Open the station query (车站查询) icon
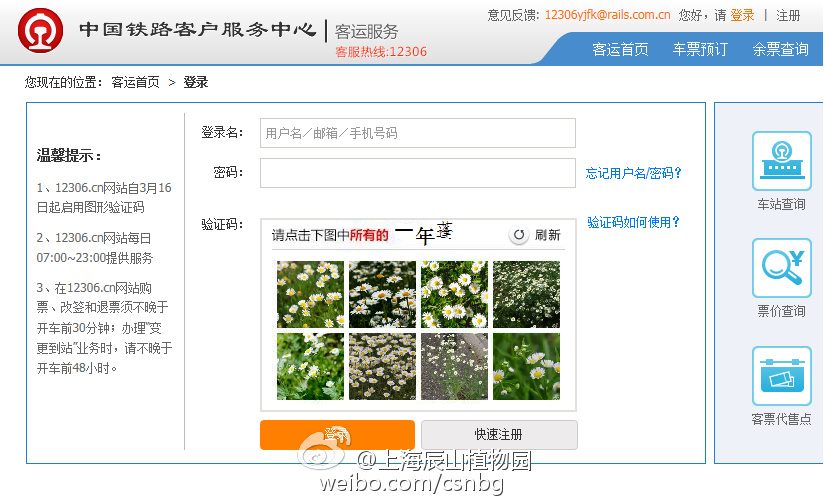Screen dimensions: 824x503 click(781, 161)
